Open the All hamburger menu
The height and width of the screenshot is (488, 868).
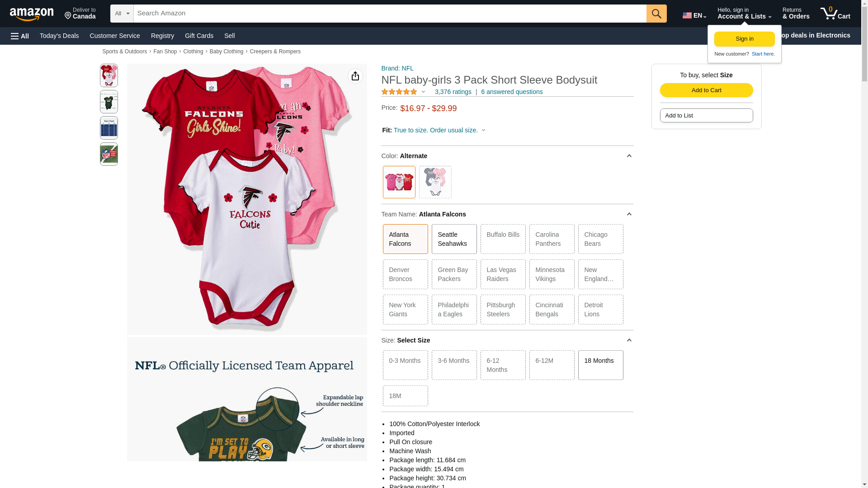20,36
